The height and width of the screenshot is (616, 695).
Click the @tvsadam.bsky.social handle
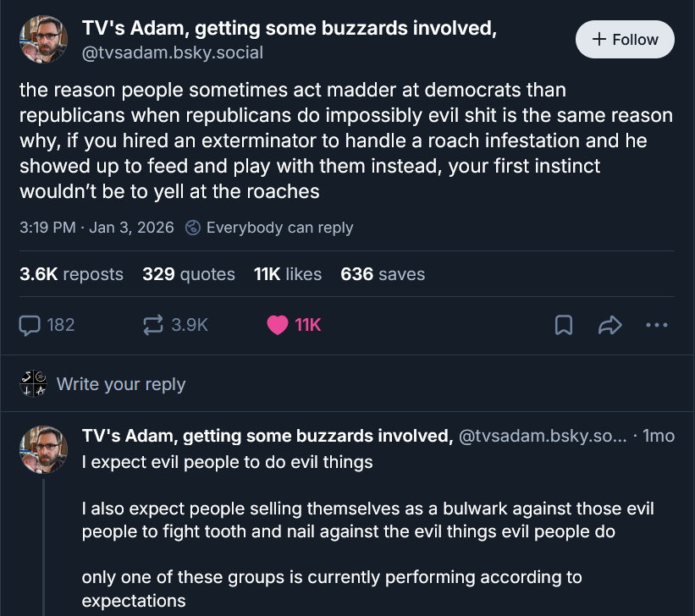tap(172, 52)
